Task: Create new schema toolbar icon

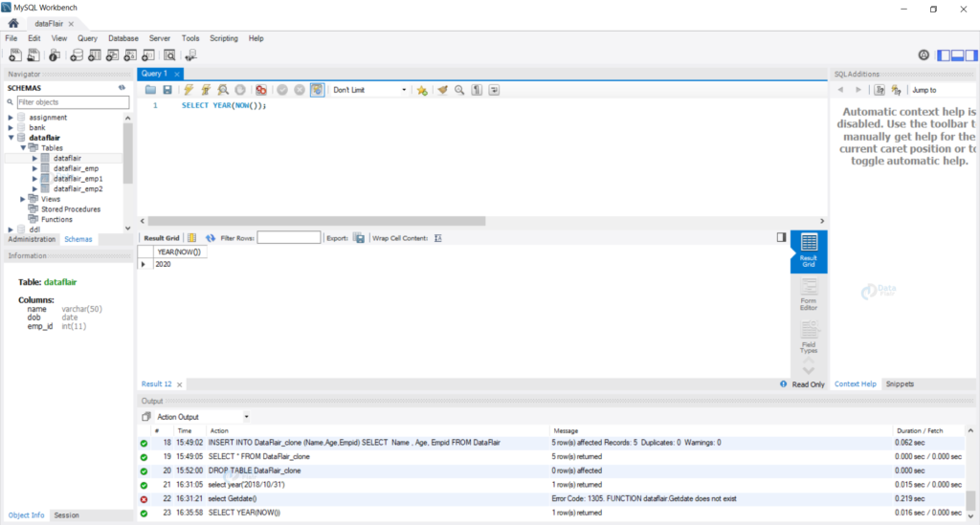Action: [77, 55]
